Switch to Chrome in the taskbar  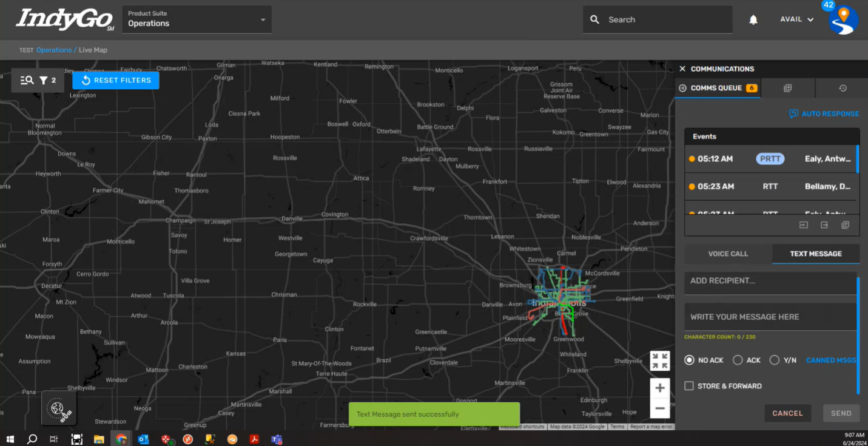[x=121, y=439]
